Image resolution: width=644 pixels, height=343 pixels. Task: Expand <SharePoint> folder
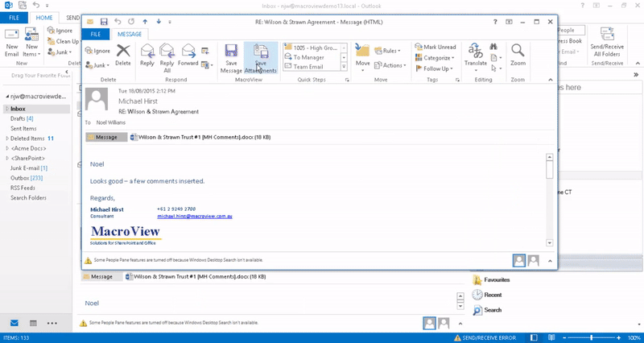(7, 158)
